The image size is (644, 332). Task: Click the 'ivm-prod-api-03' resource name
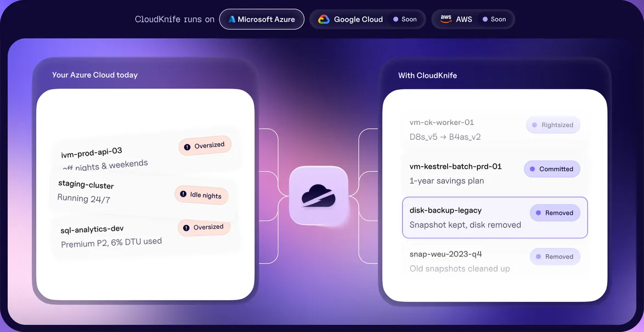(92, 153)
